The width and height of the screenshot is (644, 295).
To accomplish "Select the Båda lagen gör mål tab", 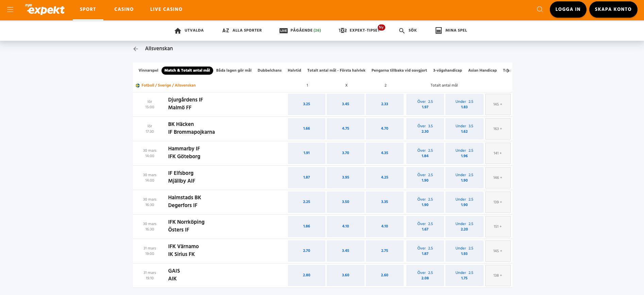I will [234, 71].
